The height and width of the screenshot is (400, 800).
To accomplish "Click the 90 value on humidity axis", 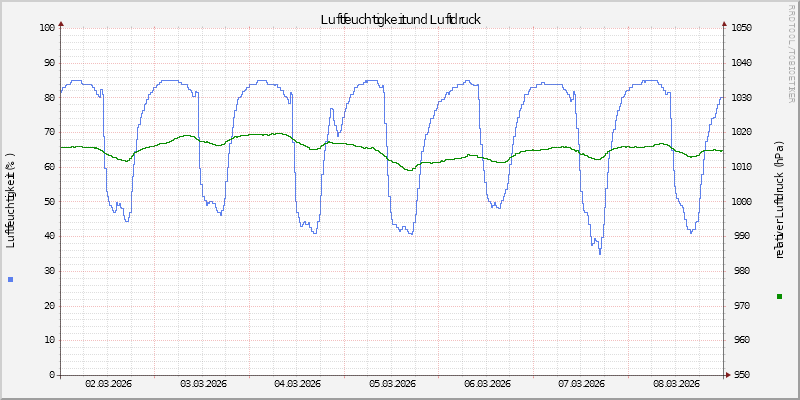I will click(49, 63).
